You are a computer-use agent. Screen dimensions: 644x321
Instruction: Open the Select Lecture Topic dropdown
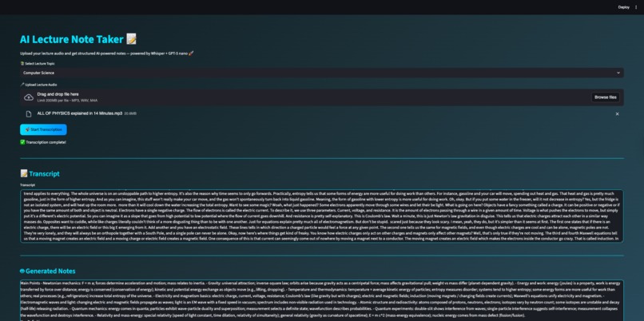click(321, 73)
